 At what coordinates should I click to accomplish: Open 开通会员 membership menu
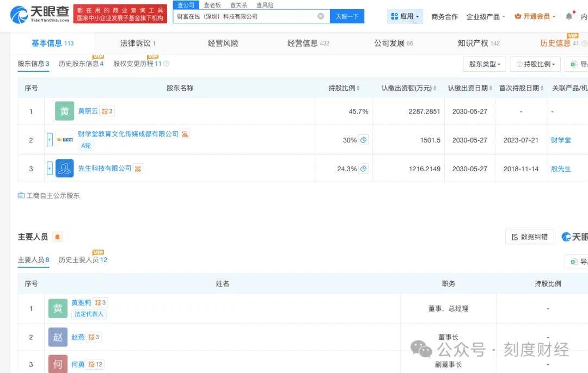click(535, 16)
